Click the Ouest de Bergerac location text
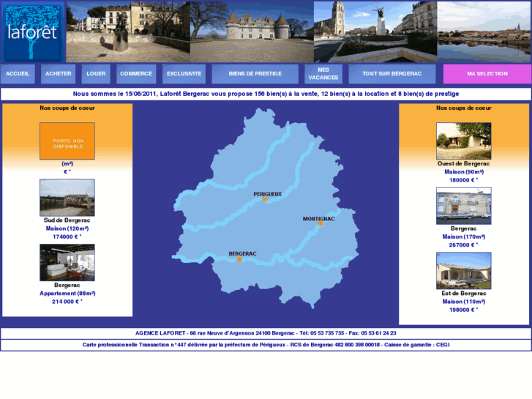 tap(463, 163)
